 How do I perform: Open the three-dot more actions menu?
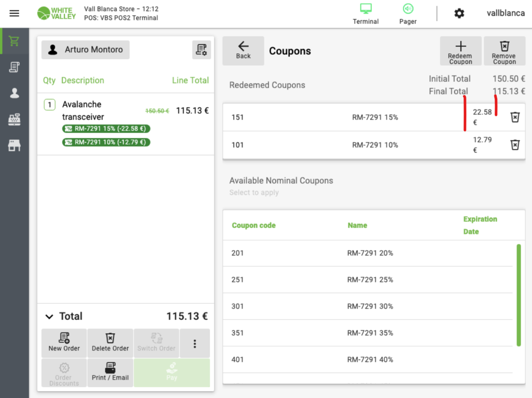point(195,344)
